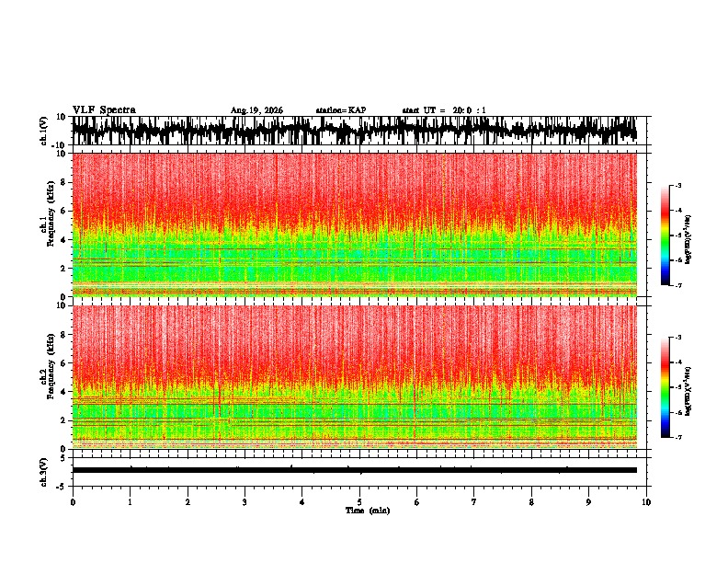
Task: Click the ch.1 voltage waveform panel
Action: pos(354,131)
